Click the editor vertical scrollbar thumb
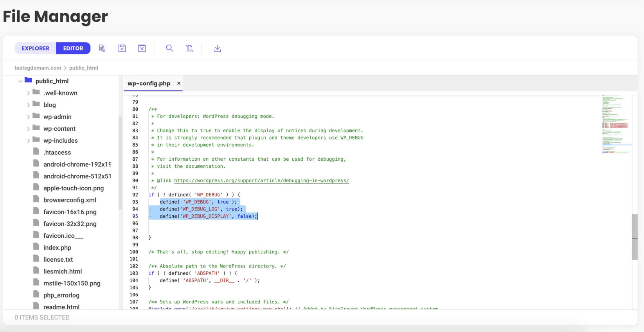This screenshot has height=332, width=644. [635, 237]
